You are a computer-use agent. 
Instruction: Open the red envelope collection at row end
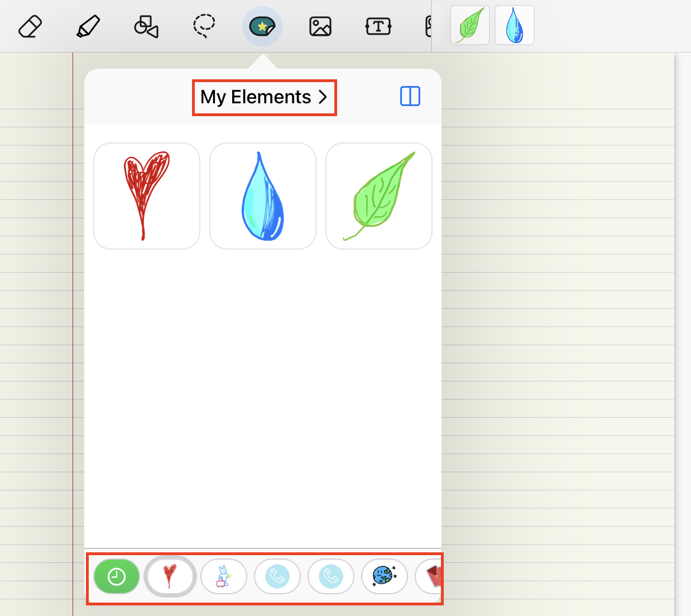pyautogui.click(x=431, y=576)
